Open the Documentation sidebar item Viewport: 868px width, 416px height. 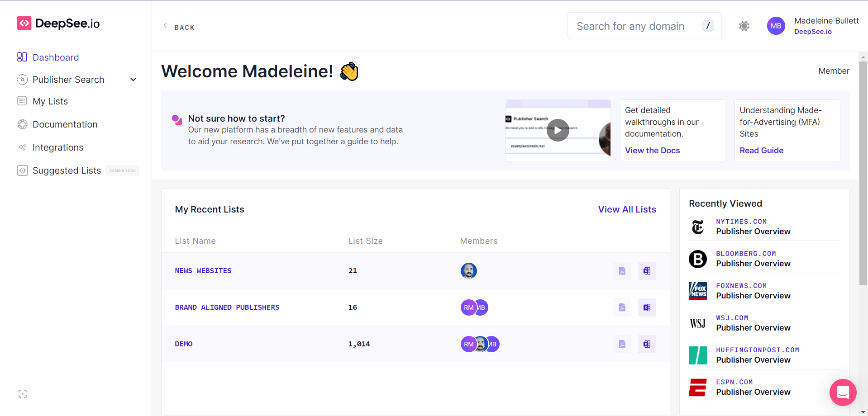pos(65,124)
